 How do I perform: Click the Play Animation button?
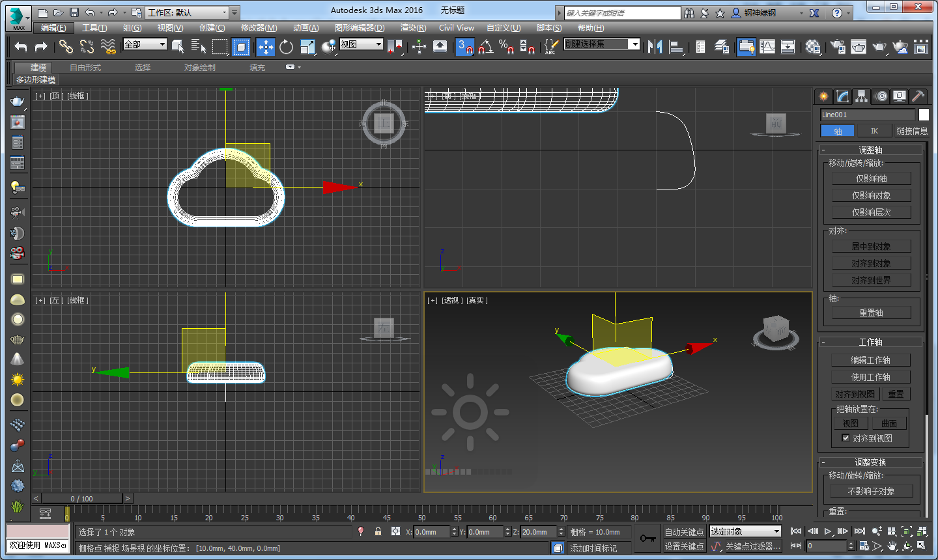[x=828, y=531]
